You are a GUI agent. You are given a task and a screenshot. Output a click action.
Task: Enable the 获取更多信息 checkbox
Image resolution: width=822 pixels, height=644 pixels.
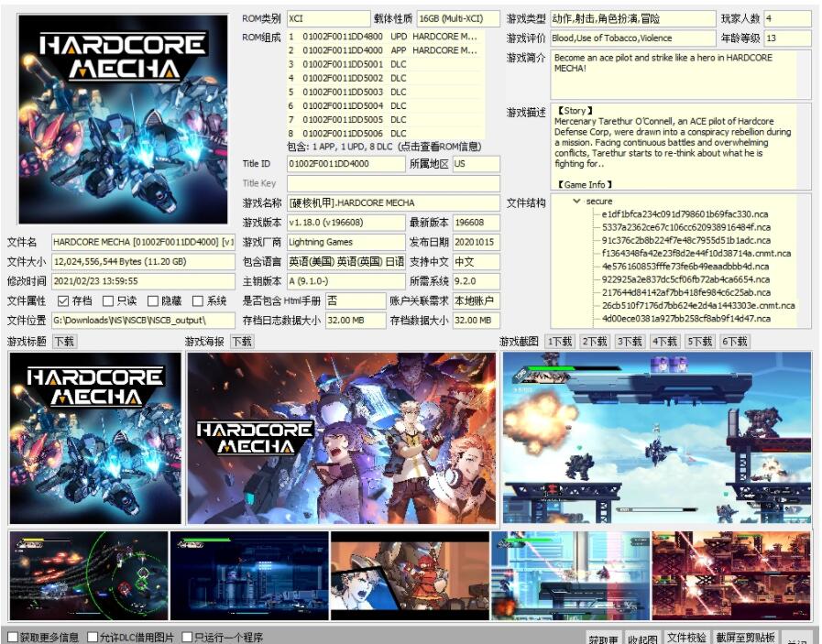tap(13, 638)
